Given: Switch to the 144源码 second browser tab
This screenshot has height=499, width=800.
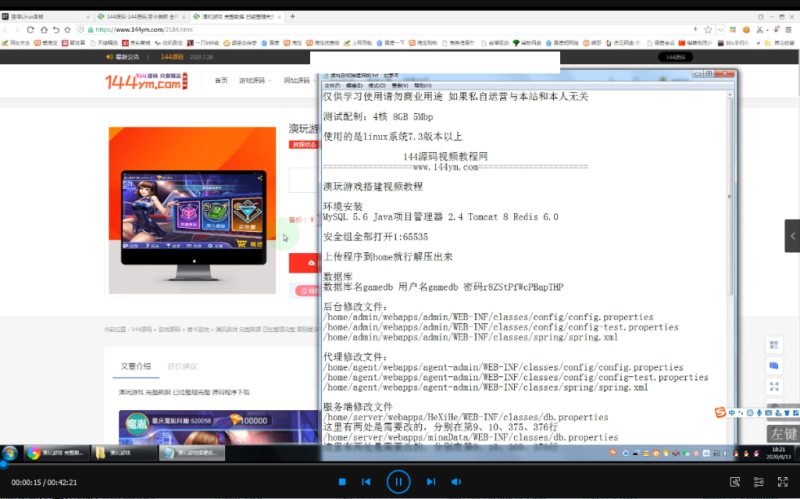Looking at the screenshot, I should point(140,16).
